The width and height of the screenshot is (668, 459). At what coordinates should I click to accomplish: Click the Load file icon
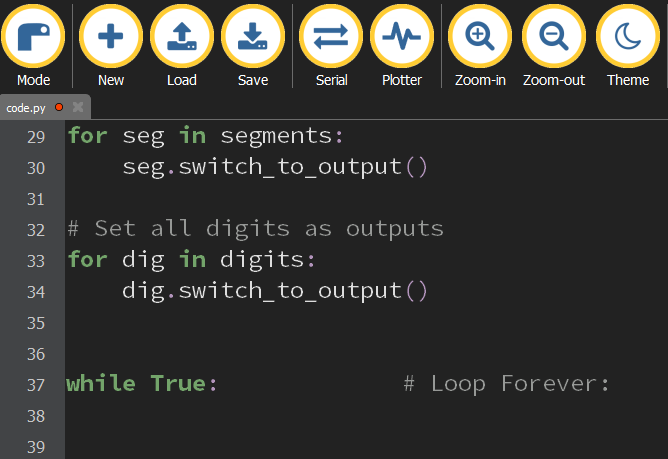coord(181,36)
